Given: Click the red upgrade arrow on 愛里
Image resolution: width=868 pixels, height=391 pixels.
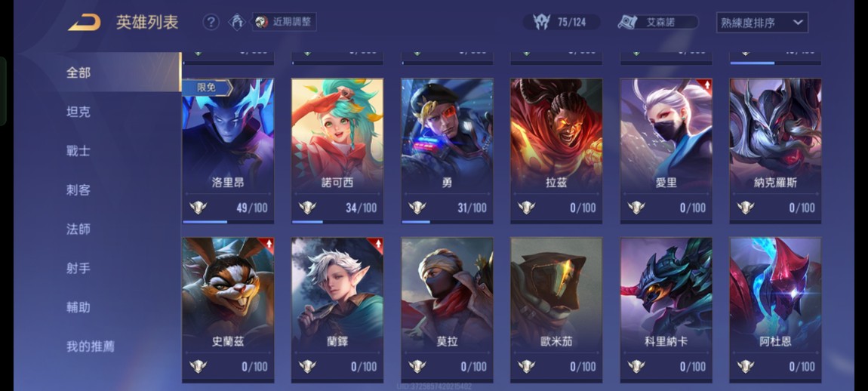Looking at the screenshot, I should pyautogui.click(x=705, y=85).
